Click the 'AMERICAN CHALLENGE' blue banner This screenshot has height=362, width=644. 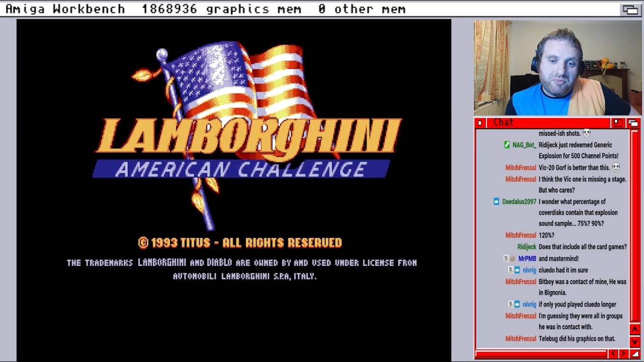pos(242,169)
